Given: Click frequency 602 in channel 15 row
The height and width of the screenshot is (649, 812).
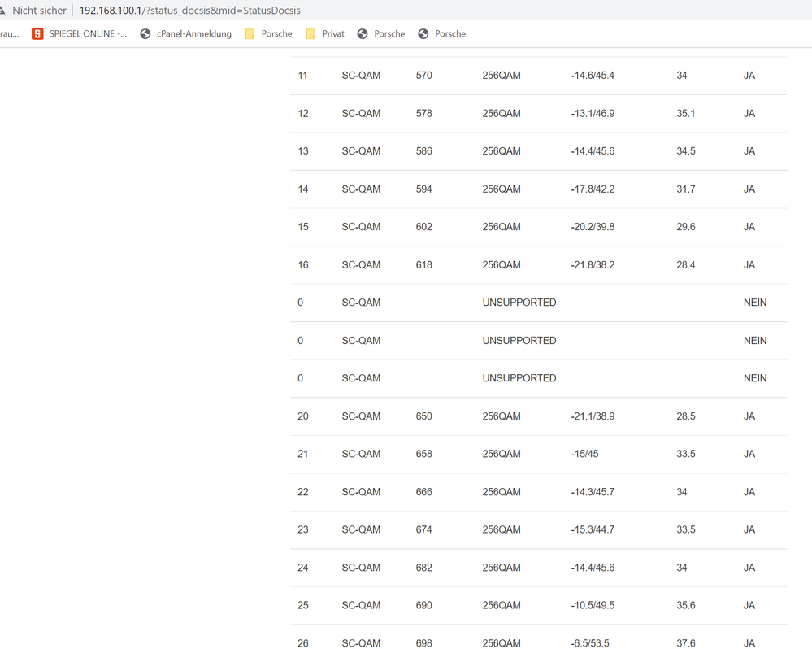Looking at the screenshot, I should (x=423, y=227).
